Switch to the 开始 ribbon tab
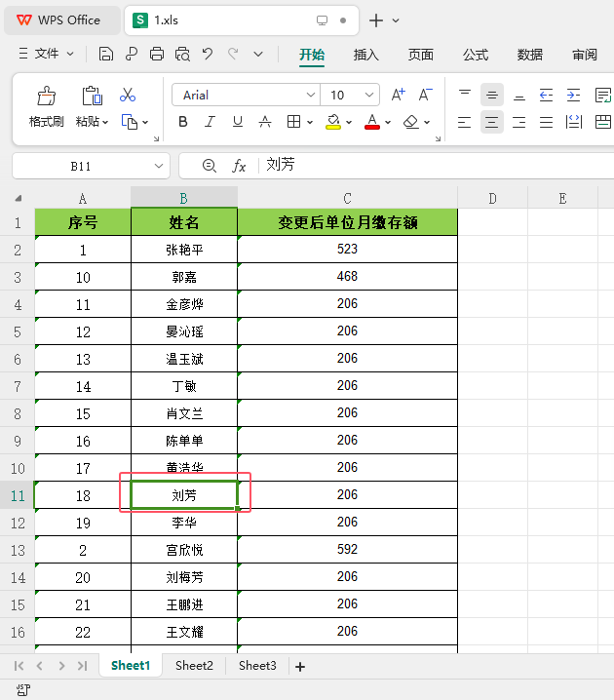Image resolution: width=614 pixels, height=700 pixels. pos(312,55)
